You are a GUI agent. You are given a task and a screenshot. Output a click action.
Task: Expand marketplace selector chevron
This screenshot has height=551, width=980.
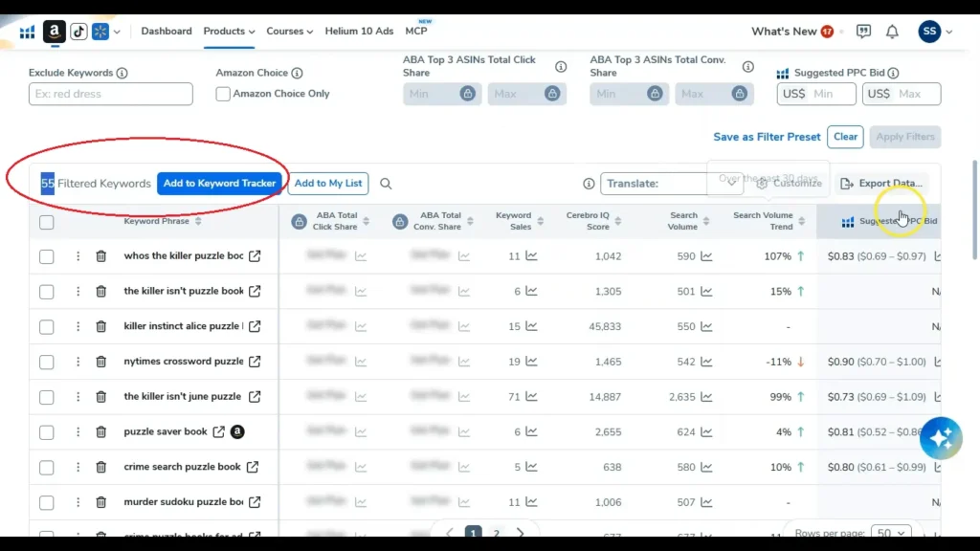[x=117, y=32]
